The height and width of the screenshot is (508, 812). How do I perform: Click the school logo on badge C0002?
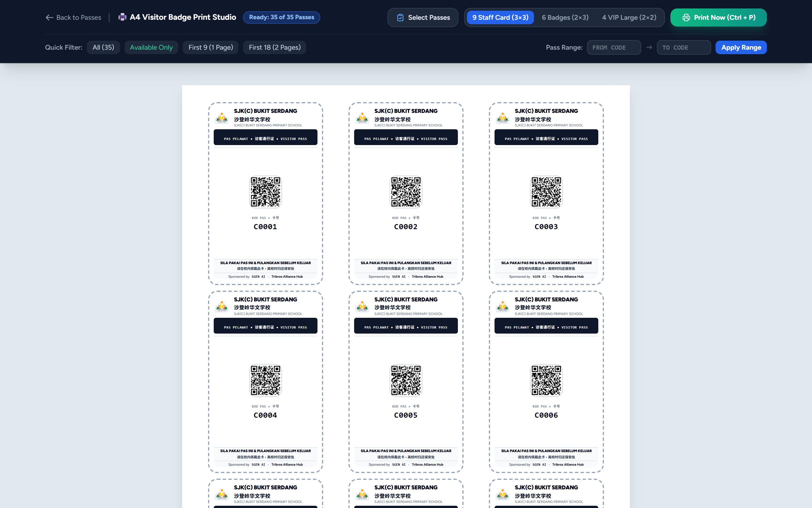point(362,118)
